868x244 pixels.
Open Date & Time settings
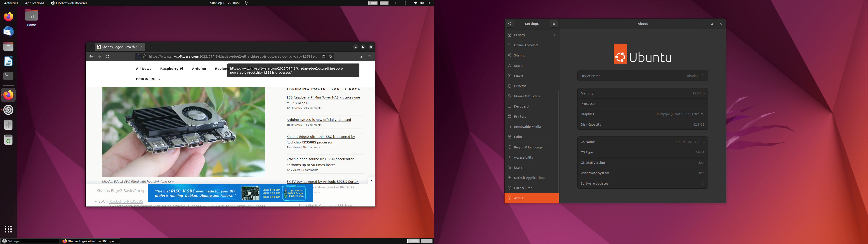(532, 188)
